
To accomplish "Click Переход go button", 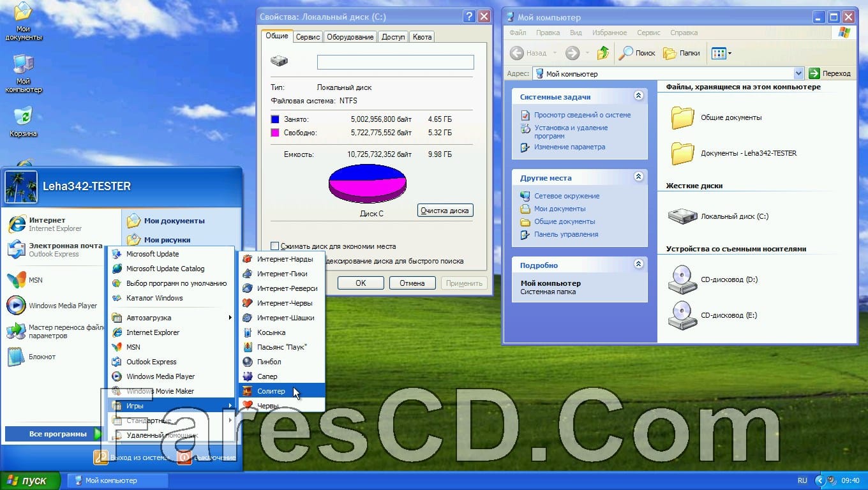I will (x=830, y=73).
